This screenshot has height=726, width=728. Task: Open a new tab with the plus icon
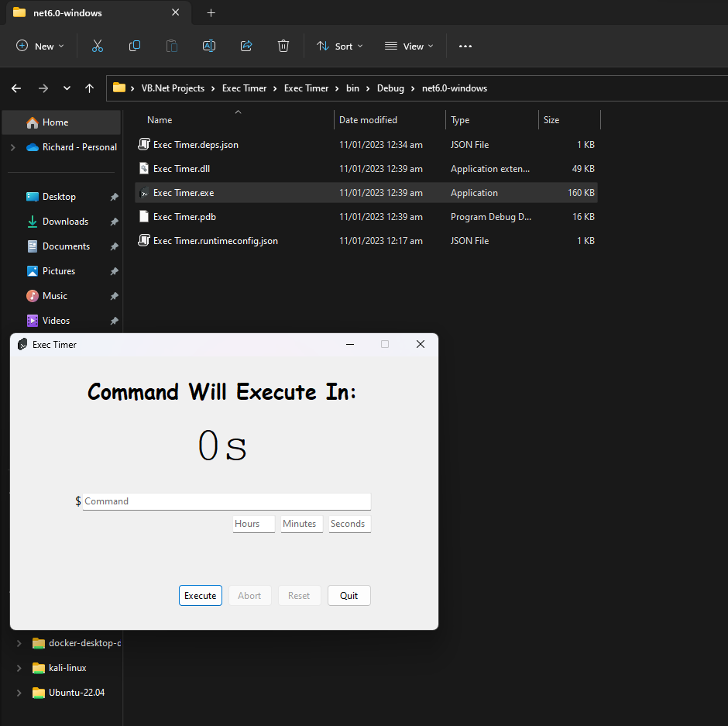click(x=211, y=12)
